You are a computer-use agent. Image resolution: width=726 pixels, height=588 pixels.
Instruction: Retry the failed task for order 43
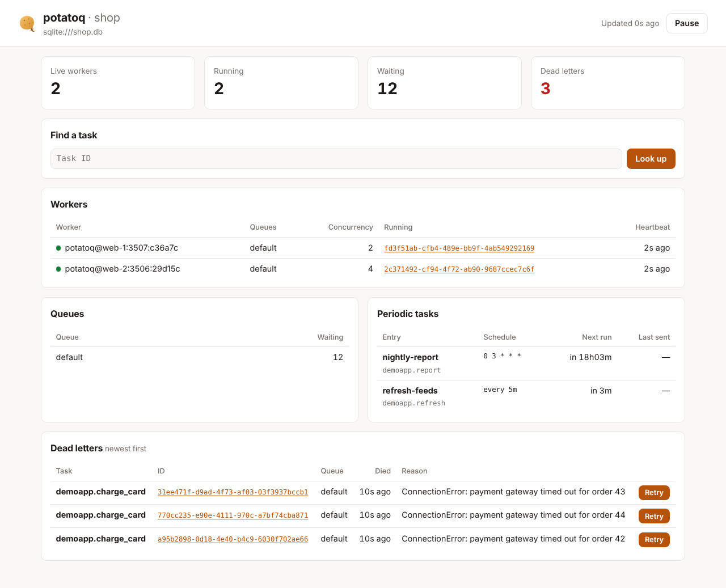[x=654, y=493]
